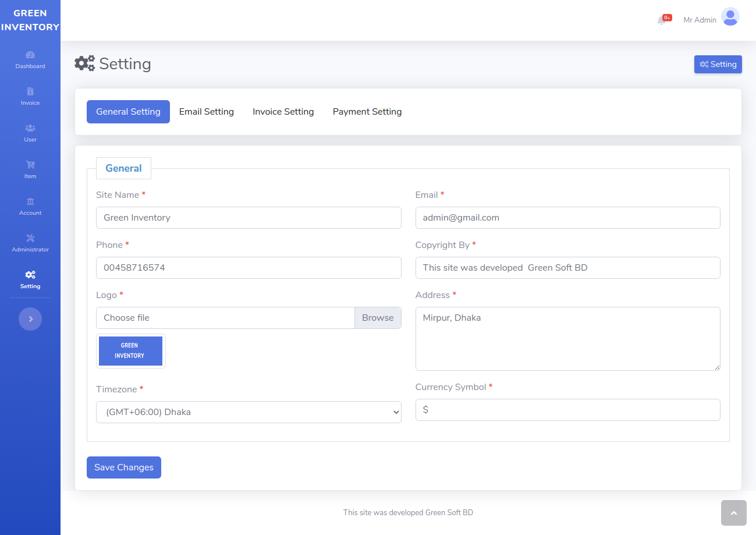The width and height of the screenshot is (756, 535).
Task: Click the top-right Setting button
Action: coord(718,65)
